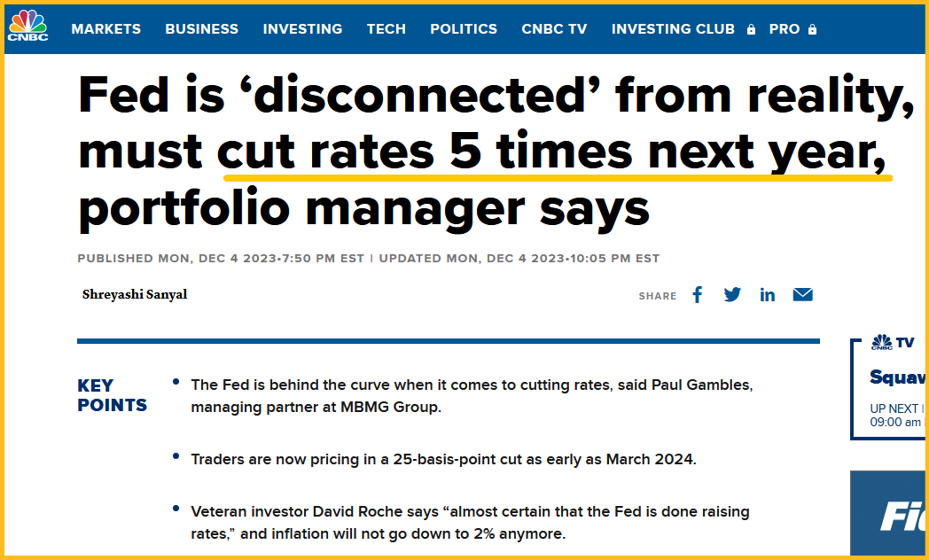
Task: Click the blue advertisement banner at right
Action: coord(889,514)
